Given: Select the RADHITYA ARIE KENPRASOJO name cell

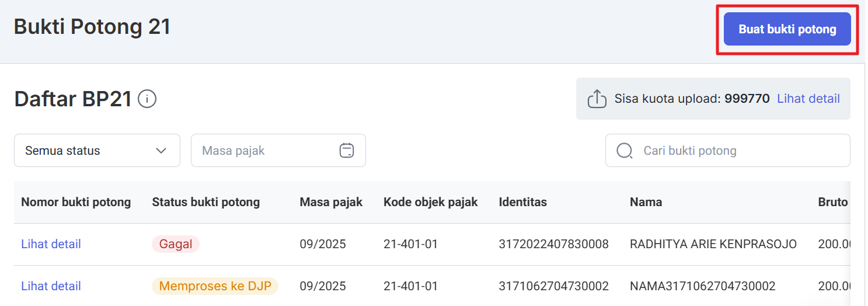Looking at the screenshot, I should coord(713,244).
